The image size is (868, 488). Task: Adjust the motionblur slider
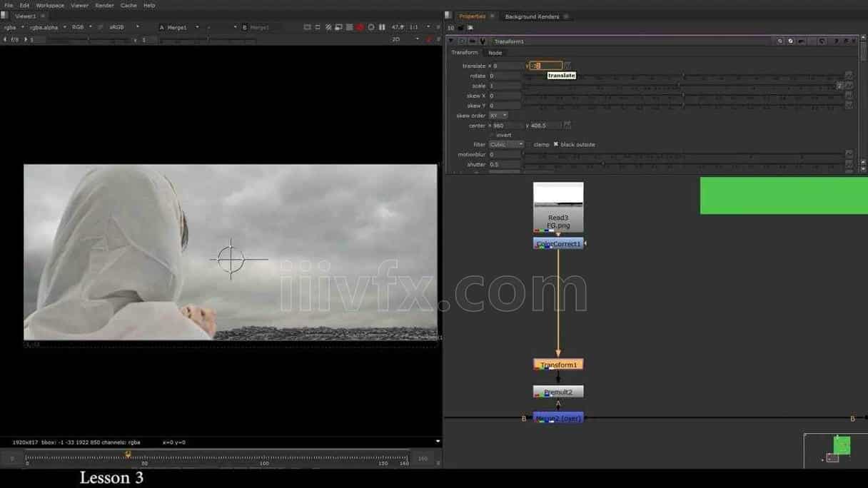(x=683, y=154)
